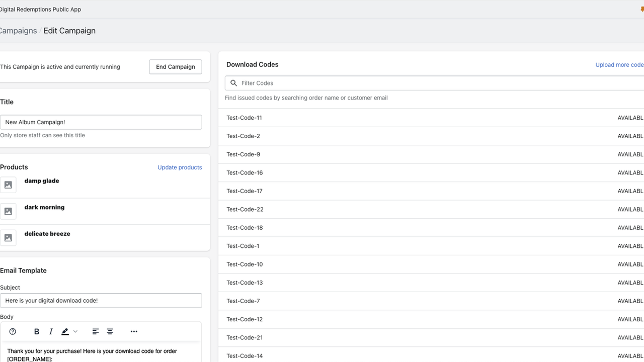Click the delicate breeze product image icon
644x362 pixels.
click(8, 238)
